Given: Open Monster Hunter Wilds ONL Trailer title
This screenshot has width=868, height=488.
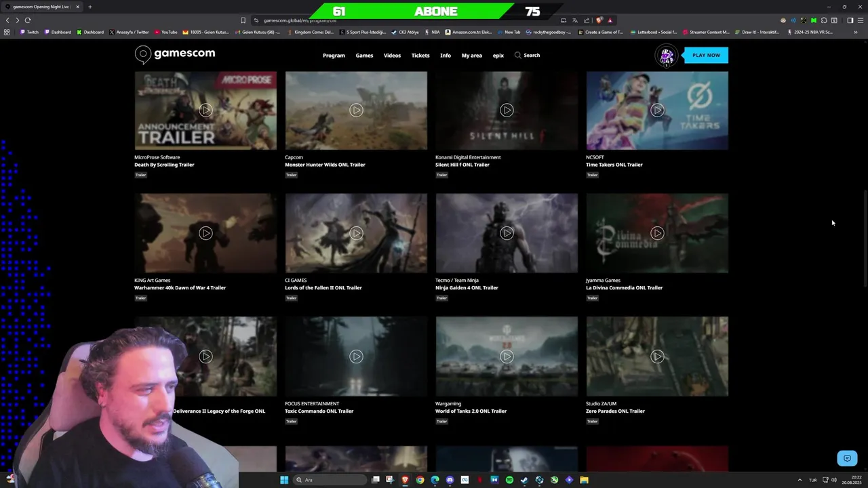Looking at the screenshot, I should [x=325, y=165].
